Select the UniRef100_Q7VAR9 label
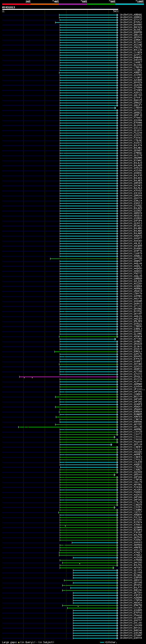The width and height of the screenshot is (146, 644). point(131,90)
